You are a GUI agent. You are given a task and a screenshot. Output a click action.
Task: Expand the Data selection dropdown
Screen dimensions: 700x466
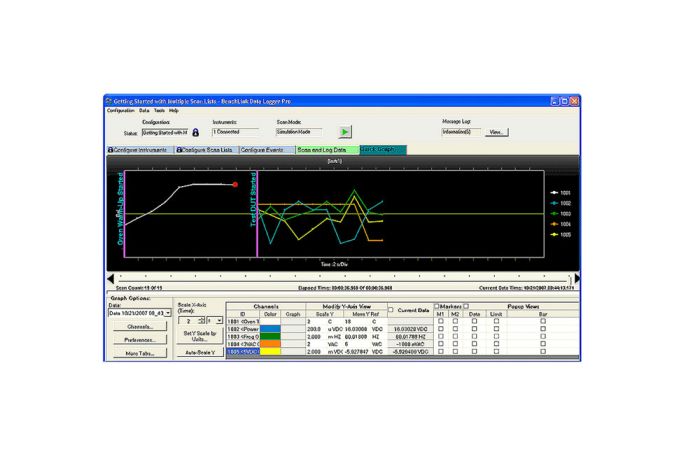click(x=168, y=313)
